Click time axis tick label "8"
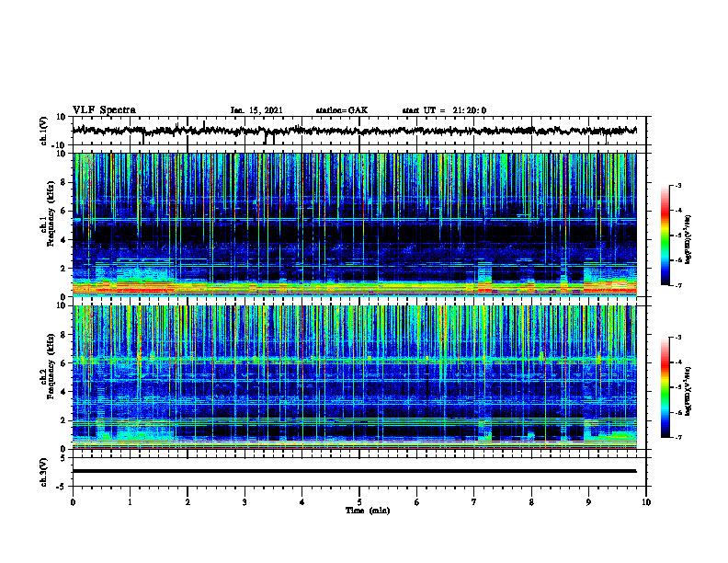This screenshot has height=563, width=728. tap(531, 502)
